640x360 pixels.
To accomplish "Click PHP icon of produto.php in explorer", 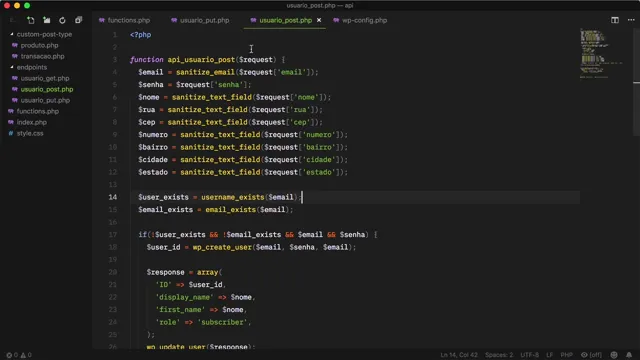I will [x=15, y=45].
